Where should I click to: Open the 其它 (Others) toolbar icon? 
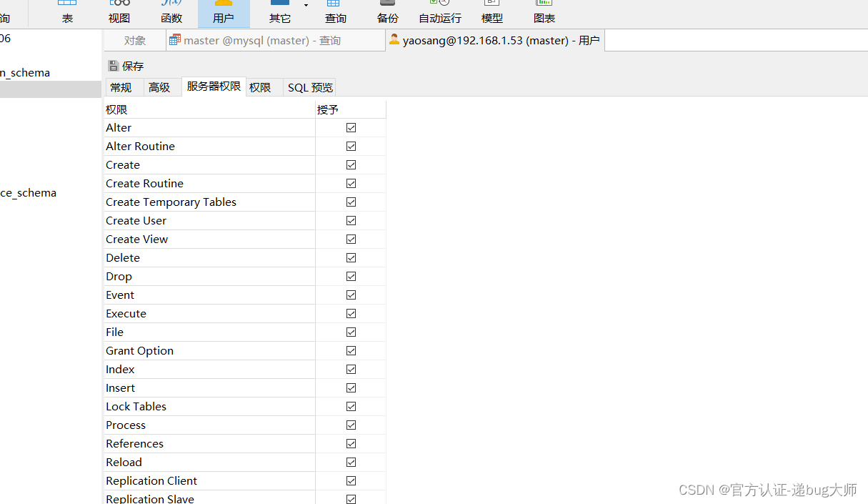click(x=280, y=13)
